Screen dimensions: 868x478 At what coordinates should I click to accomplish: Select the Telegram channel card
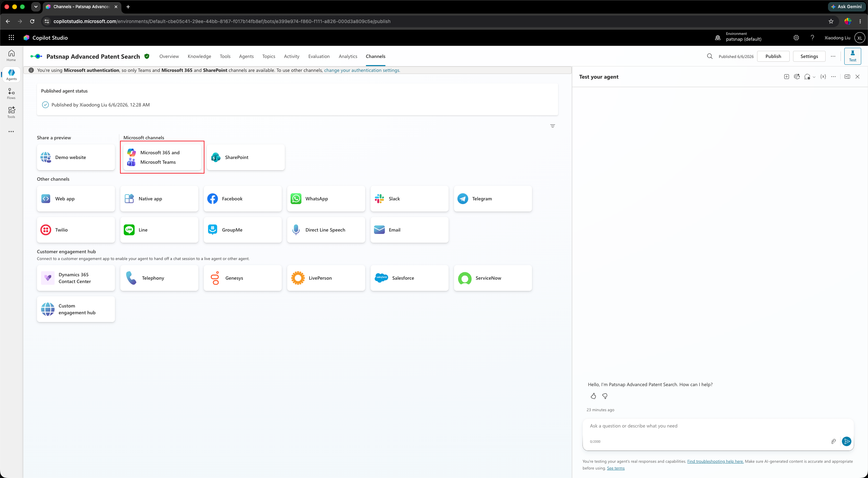(493, 199)
